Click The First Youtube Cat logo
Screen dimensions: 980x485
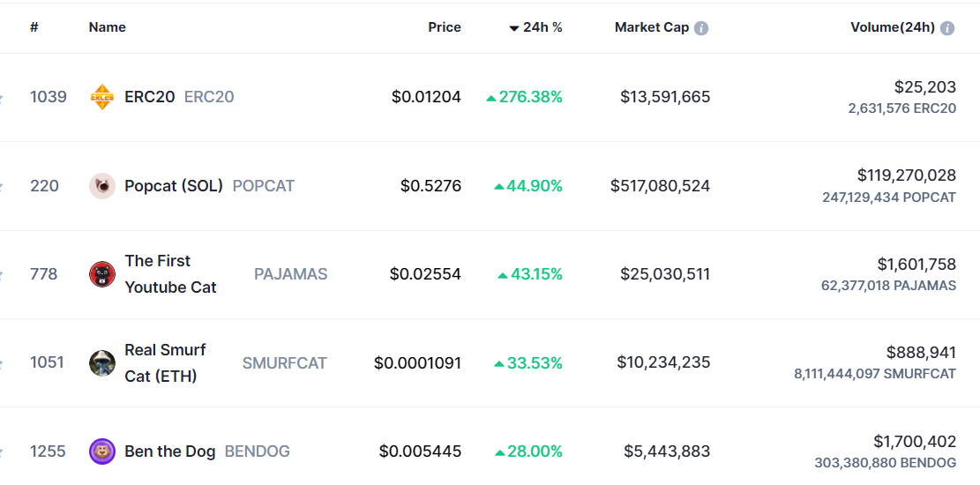[x=102, y=274]
